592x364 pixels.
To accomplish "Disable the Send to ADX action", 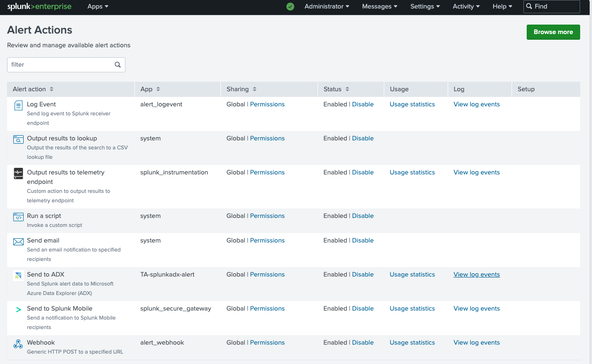I will pos(363,275).
